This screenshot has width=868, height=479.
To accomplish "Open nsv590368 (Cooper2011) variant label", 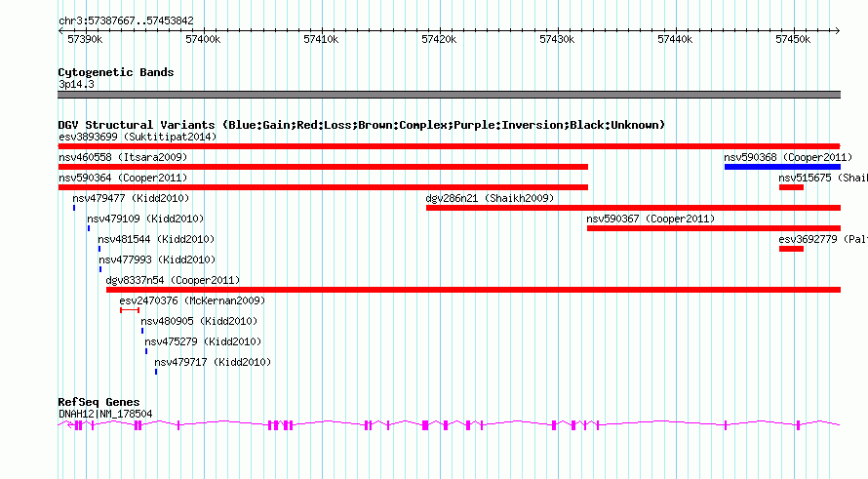I will pos(788,157).
